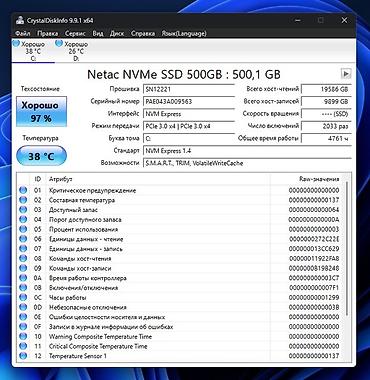Select the Ошибки целостности носителя и данных text
The image size is (370, 380).
click(x=107, y=317)
